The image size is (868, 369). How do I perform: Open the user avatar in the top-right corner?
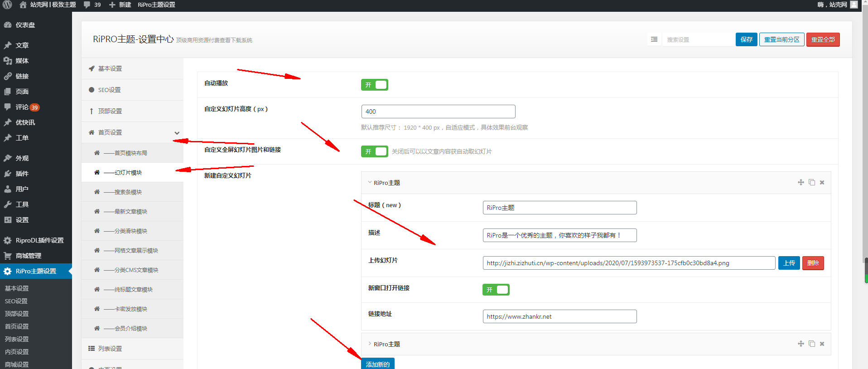click(x=854, y=5)
